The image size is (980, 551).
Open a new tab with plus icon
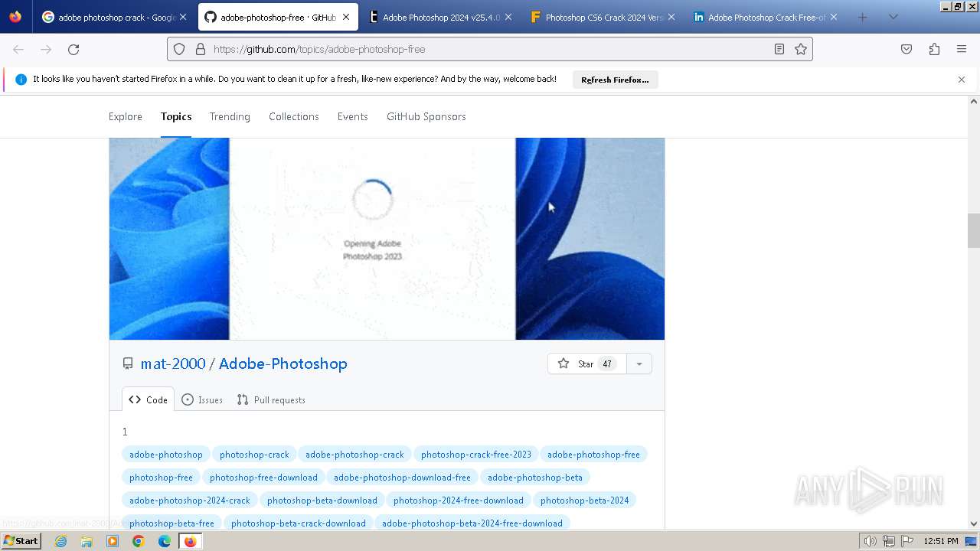[x=863, y=17]
